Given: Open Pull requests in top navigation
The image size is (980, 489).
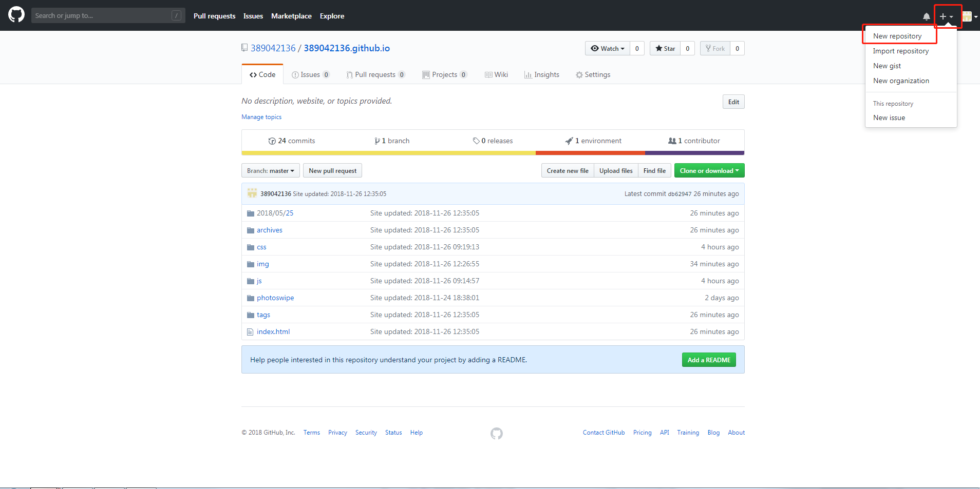Looking at the screenshot, I should (x=214, y=16).
